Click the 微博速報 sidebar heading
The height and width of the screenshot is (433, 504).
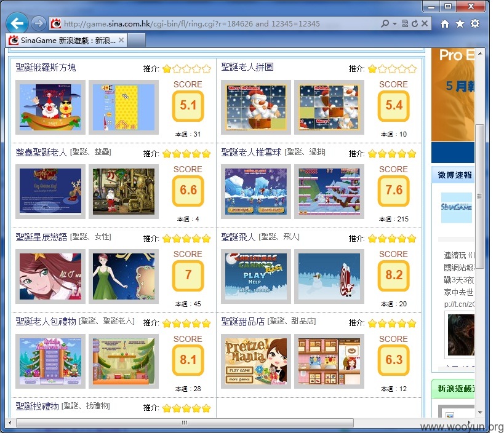pos(455,175)
